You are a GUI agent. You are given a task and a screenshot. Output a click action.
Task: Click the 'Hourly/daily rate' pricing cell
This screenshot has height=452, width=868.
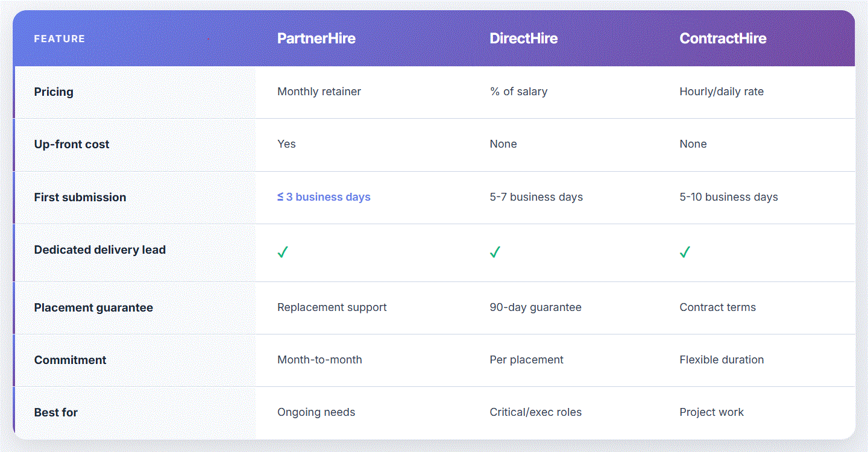click(x=722, y=92)
